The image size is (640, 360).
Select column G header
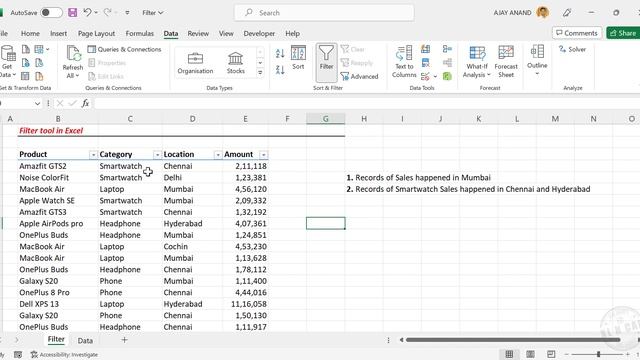click(x=325, y=119)
